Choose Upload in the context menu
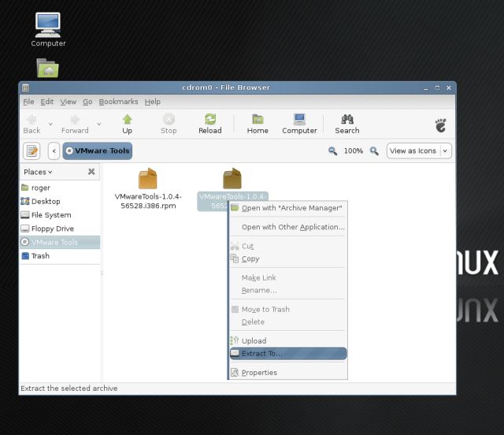Screen dimensions: 504x435 click(288, 341)
